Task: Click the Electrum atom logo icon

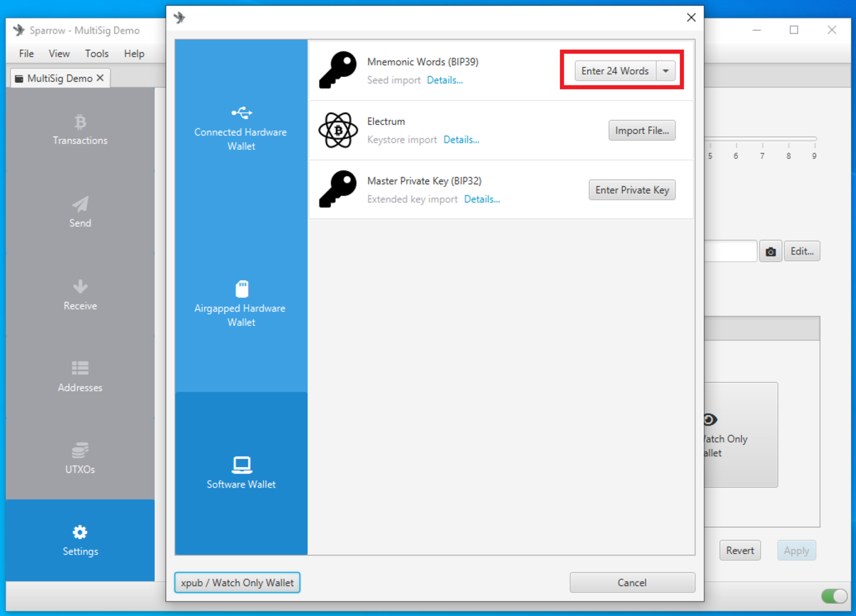Action: [337, 130]
